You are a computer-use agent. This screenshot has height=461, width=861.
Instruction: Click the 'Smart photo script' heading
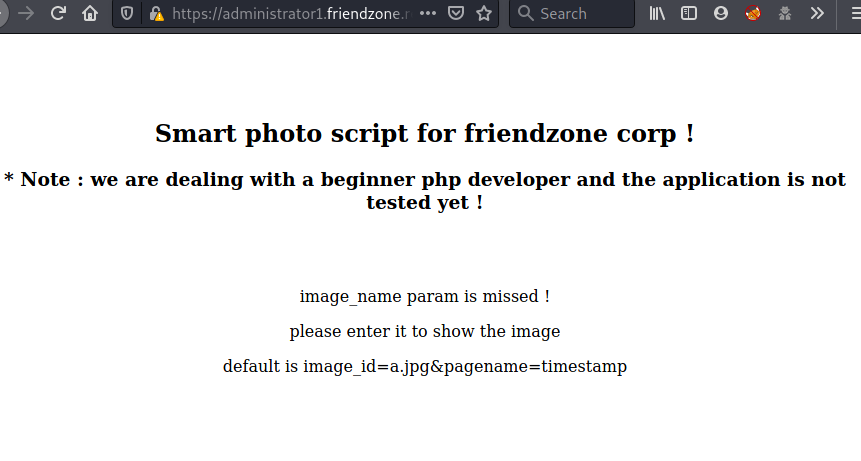[425, 133]
